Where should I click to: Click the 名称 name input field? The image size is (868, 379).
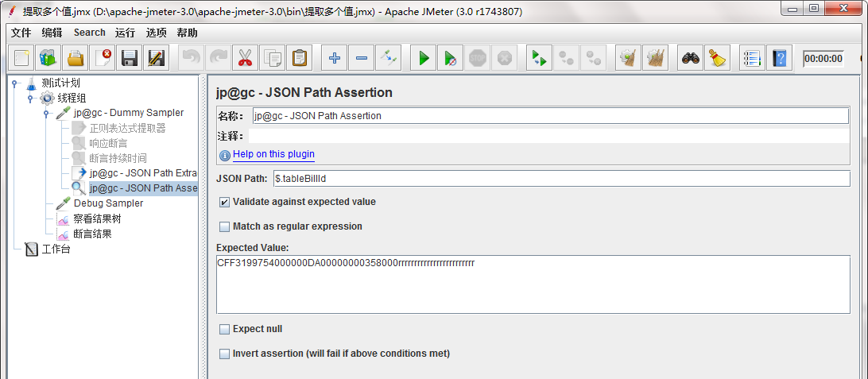point(550,116)
